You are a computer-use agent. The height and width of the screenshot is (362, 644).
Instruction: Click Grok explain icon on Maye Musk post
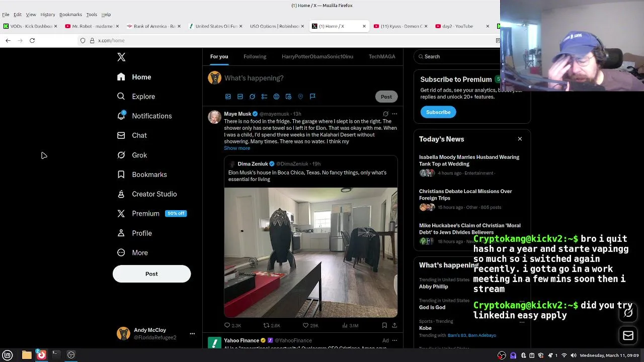point(386,114)
